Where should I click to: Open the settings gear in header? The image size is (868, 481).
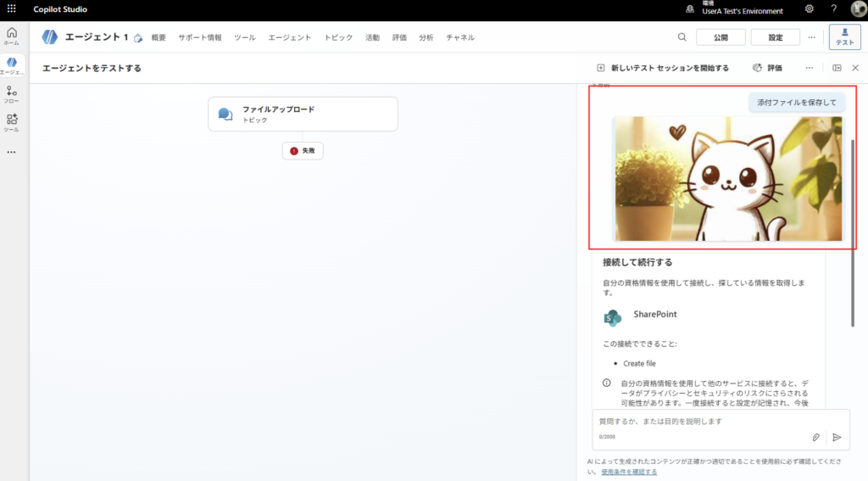810,8
